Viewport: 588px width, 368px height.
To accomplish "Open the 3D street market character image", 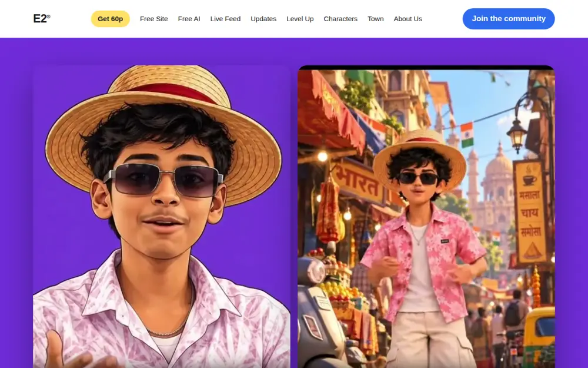I will pos(426,217).
